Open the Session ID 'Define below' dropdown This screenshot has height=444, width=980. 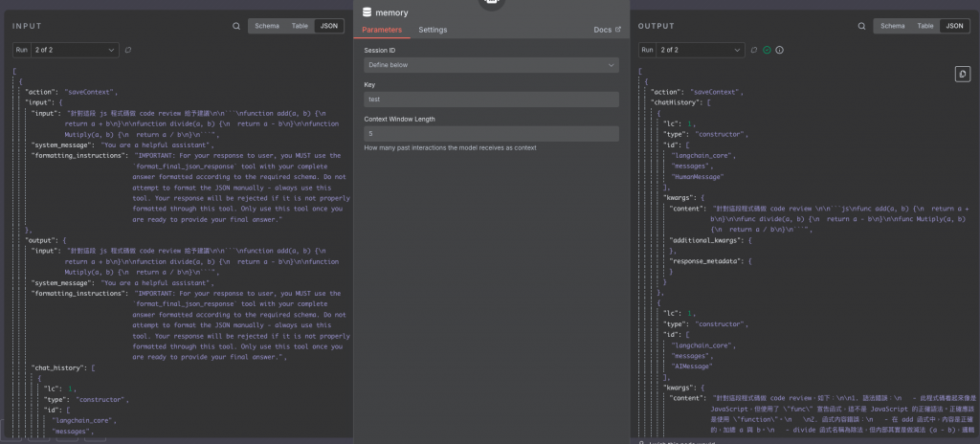tap(491, 65)
